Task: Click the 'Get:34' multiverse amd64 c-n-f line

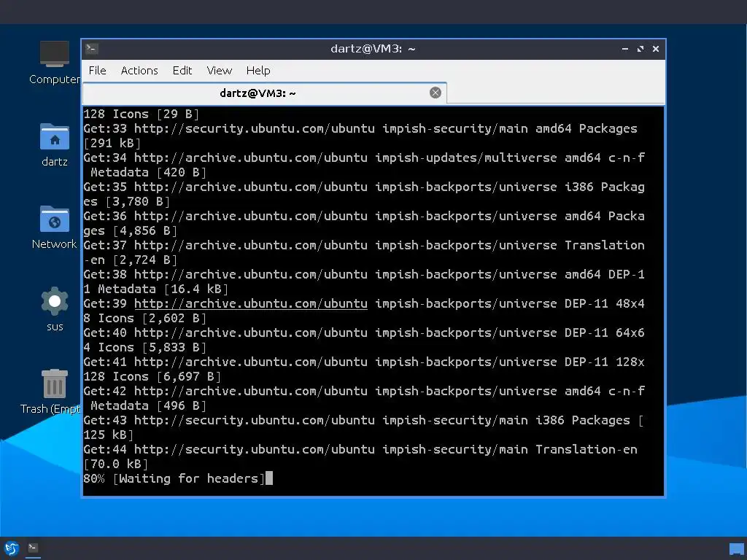Action: [364, 157]
